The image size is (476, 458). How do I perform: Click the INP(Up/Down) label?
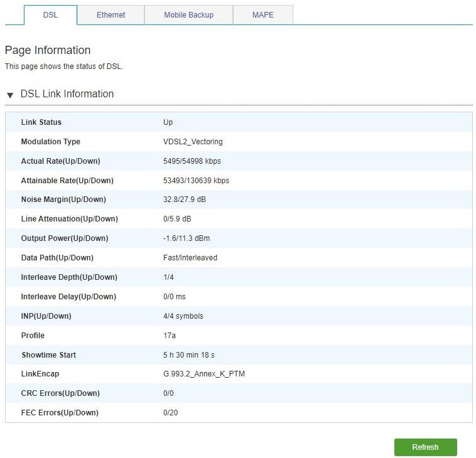coord(46,316)
